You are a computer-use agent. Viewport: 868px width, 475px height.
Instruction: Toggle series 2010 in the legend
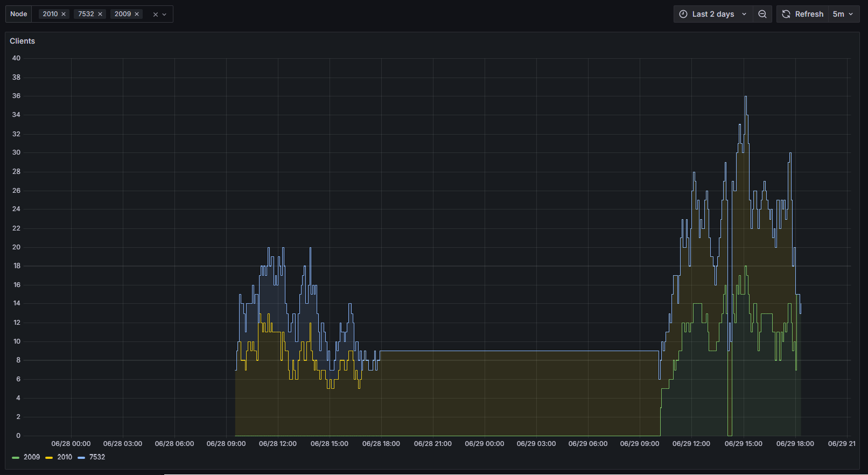tap(65, 457)
